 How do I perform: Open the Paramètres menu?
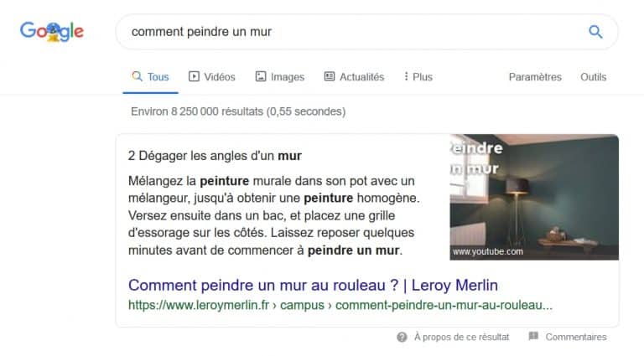535,77
